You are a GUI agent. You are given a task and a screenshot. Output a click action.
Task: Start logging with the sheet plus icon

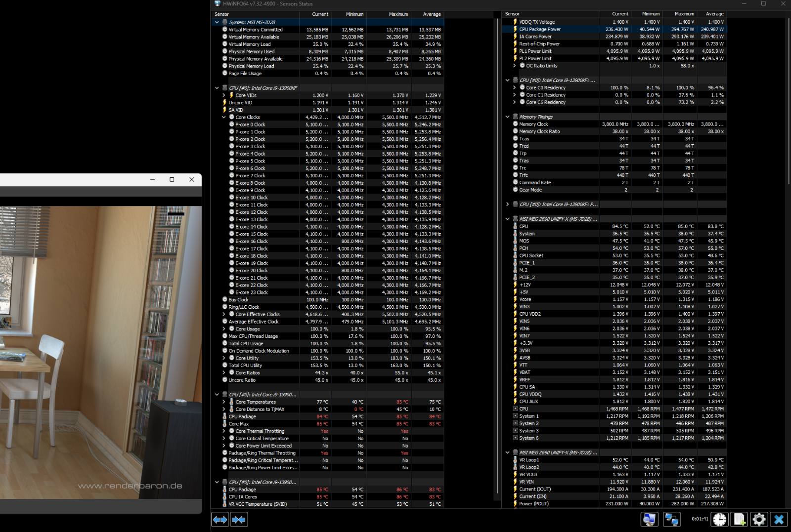click(x=740, y=519)
